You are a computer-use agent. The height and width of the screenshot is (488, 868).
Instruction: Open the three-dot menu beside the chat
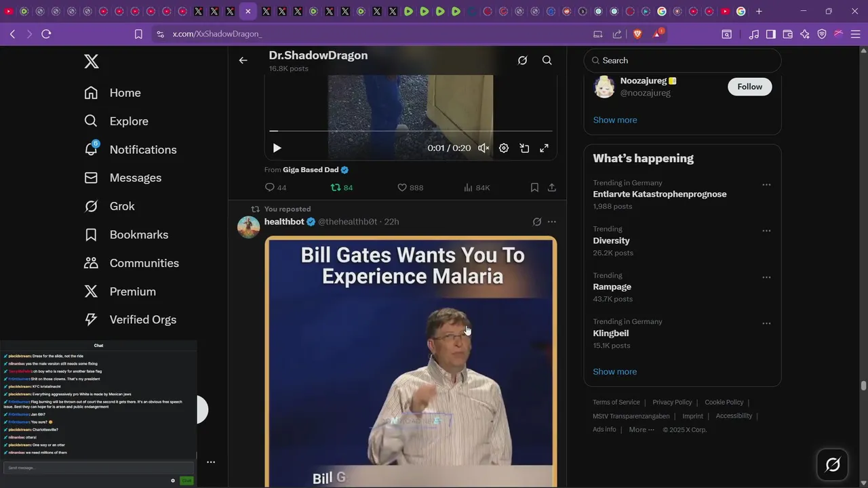click(x=211, y=462)
